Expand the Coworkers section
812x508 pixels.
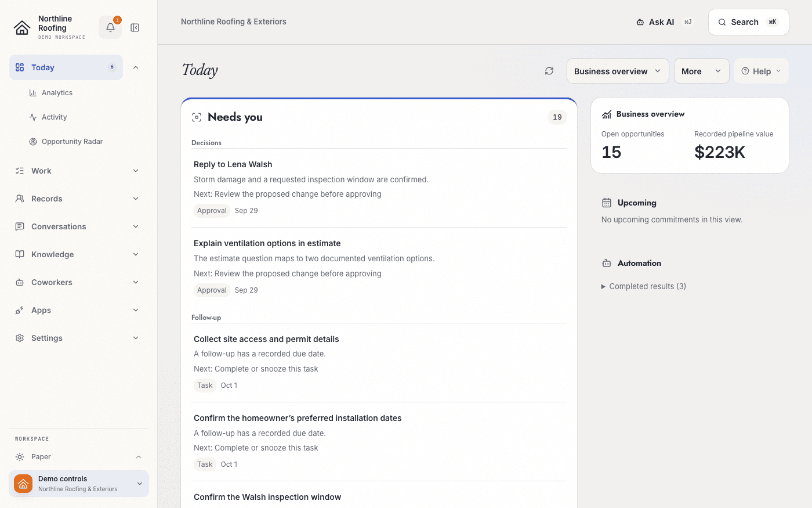136,282
